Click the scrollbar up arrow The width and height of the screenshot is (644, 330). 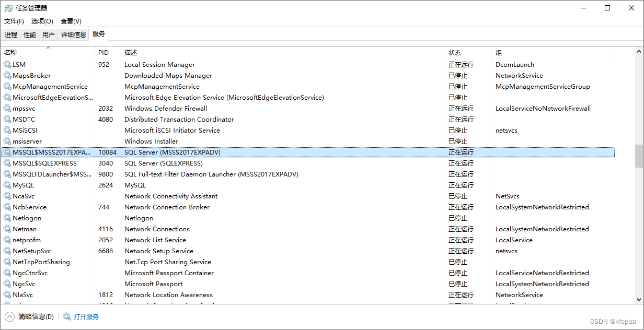(639, 51)
